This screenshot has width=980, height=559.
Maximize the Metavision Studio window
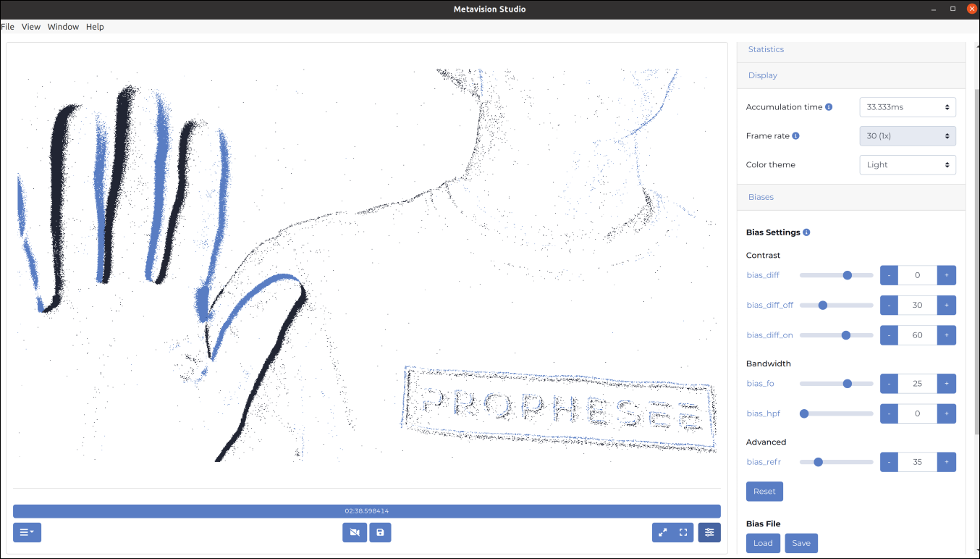tap(952, 9)
